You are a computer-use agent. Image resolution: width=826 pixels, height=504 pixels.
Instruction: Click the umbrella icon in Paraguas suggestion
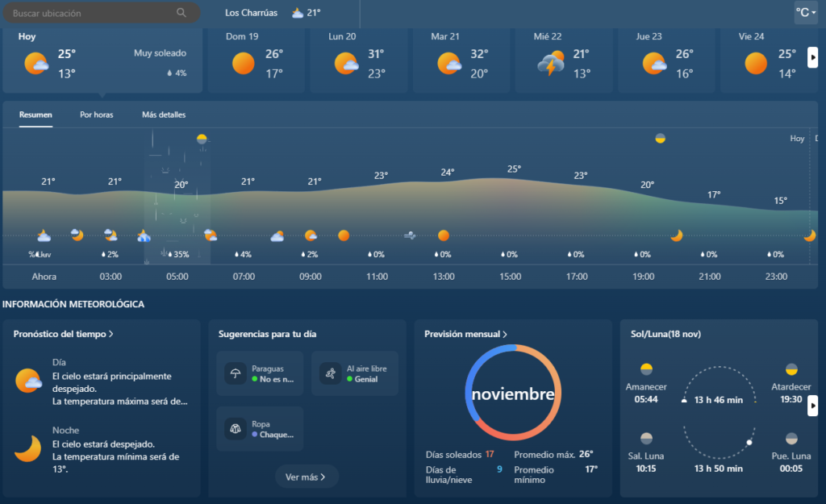[236, 373]
